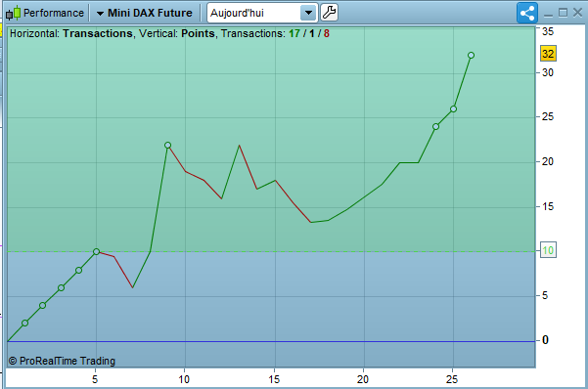588x389 pixels.
Task: Open the Mini DAX Future instrument dropdown
Action: [144, 13]
